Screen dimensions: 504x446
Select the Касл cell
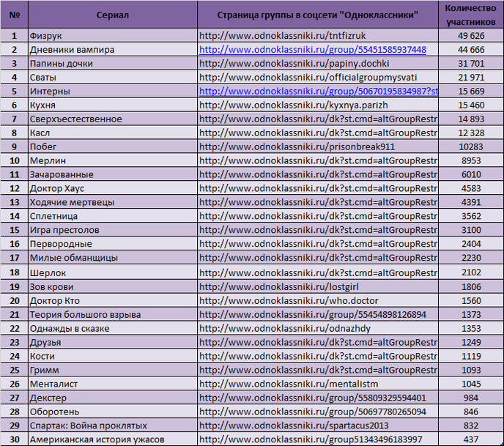113,133
